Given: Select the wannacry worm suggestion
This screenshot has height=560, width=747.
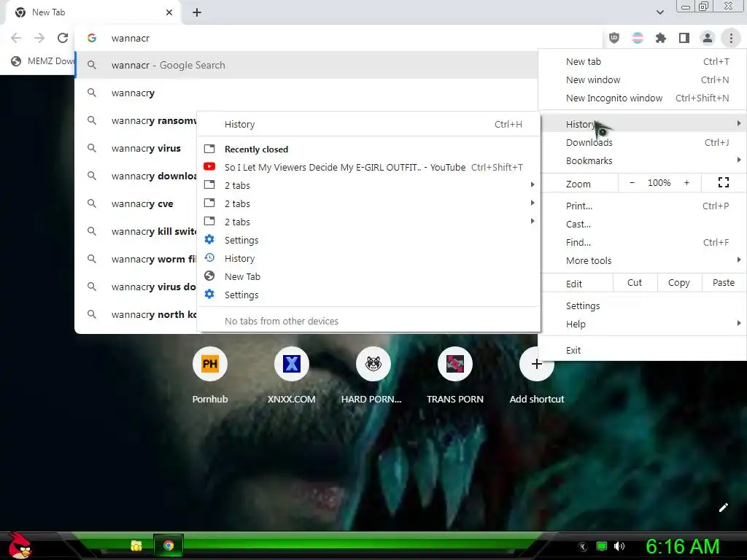Looking at the screenshot, I should (136, 259).
